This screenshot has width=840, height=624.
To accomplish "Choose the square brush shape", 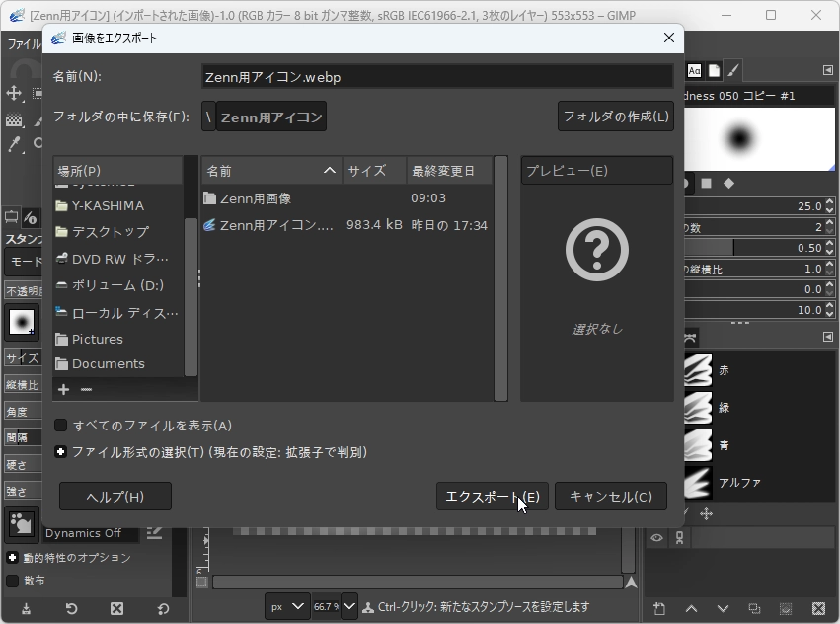I will [706, 184].
